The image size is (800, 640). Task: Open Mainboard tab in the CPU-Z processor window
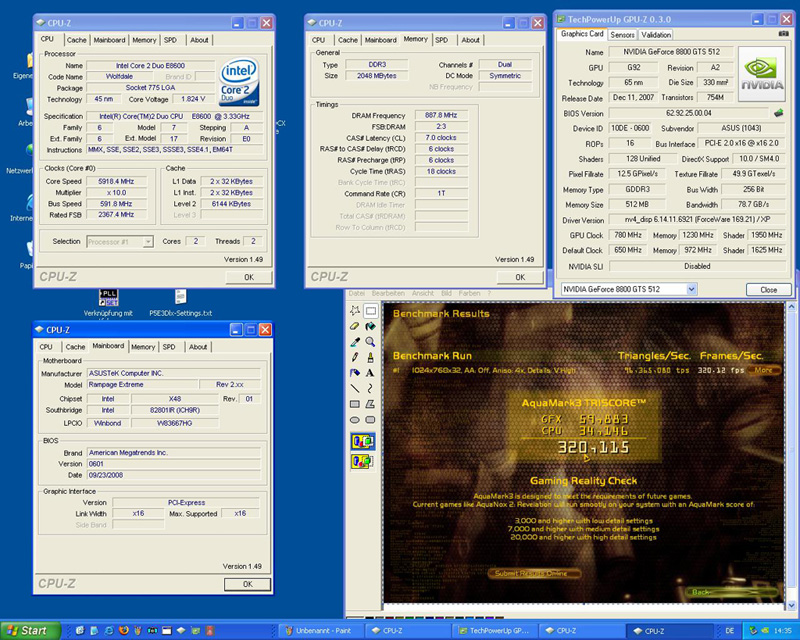coord(109,40)
